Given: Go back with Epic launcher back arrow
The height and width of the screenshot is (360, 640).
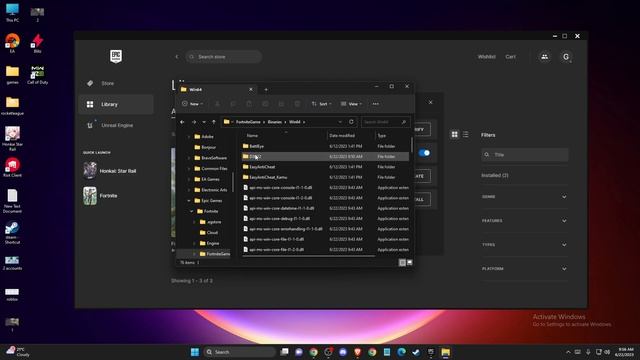Looking at the screenshot, I should point(177,57).
